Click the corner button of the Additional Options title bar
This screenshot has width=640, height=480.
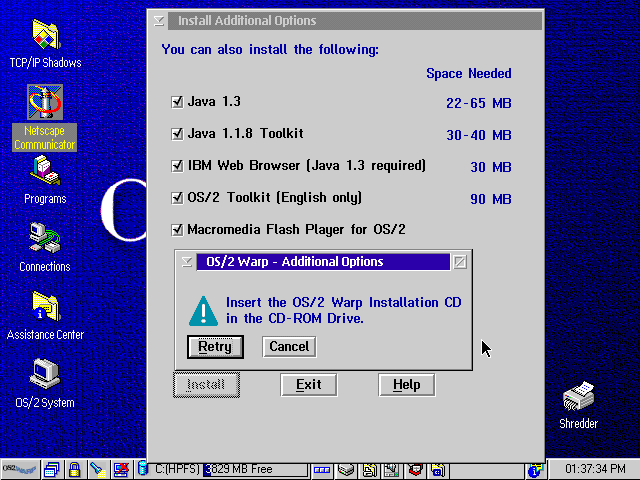460,262
